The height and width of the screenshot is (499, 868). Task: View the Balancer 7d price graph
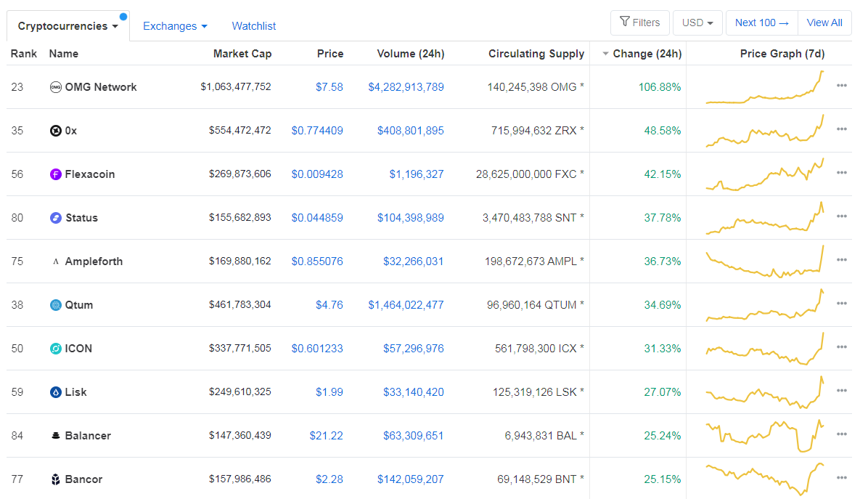tap(764, 436)
